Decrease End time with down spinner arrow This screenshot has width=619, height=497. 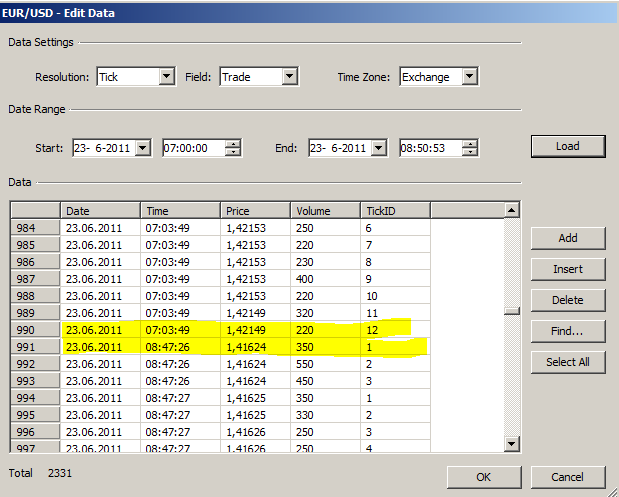470,152
